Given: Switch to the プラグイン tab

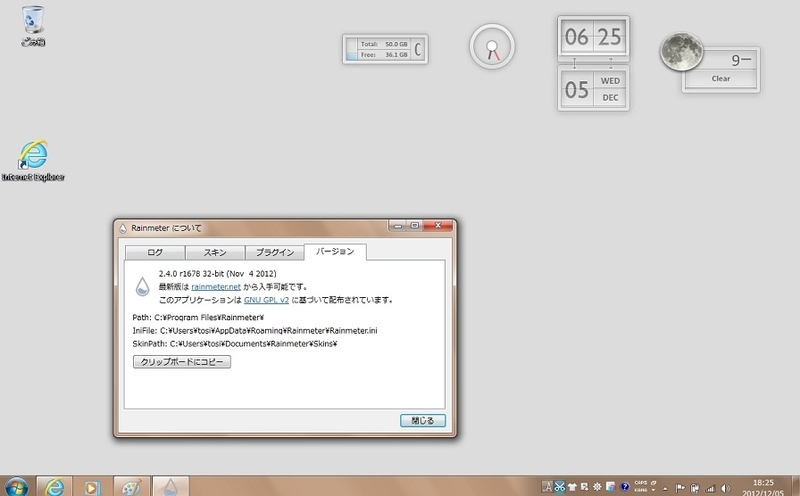Looking at the screenshot, I should [x=274, y=253].
